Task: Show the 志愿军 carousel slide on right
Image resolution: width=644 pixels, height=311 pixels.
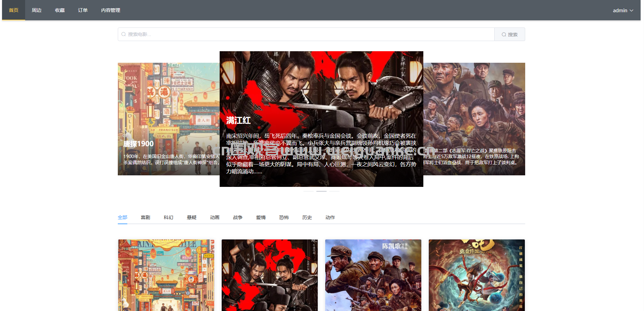Action: point(474,119)
